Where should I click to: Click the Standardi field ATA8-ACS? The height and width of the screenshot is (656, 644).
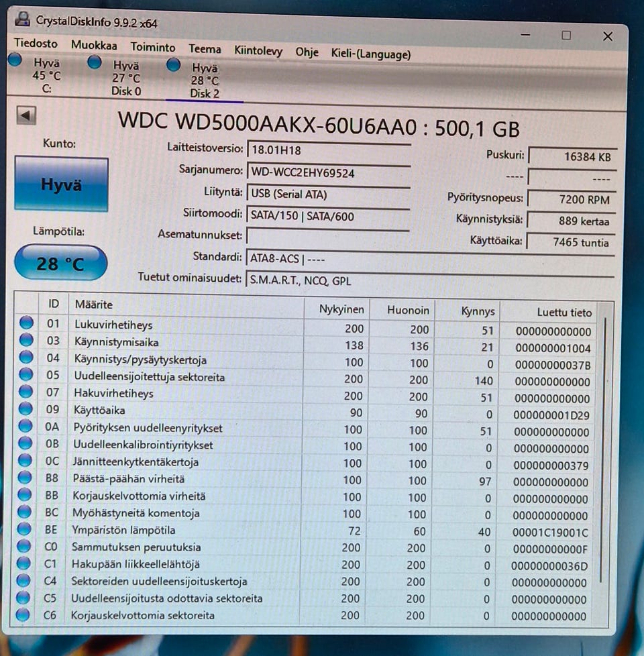tap(430, 258)
